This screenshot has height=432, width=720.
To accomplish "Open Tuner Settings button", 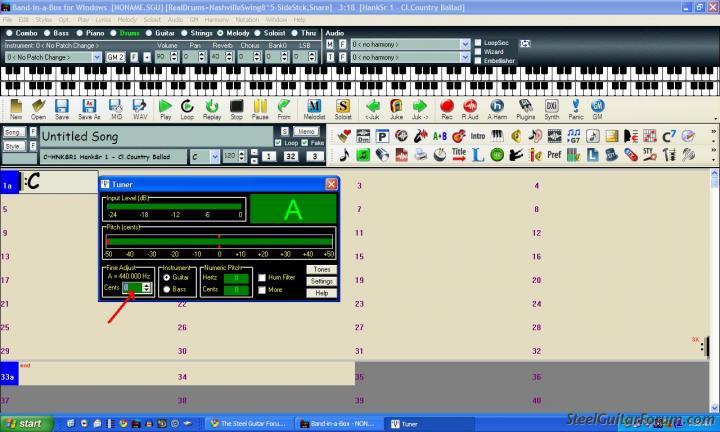I will pos(321,281).
